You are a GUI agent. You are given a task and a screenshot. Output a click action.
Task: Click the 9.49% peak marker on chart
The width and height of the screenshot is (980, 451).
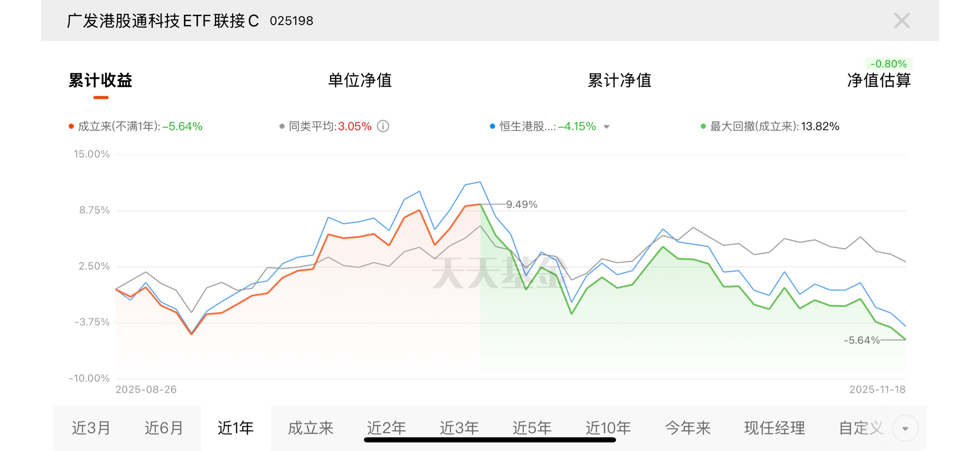pyautogui.click(x=521, y=205)
